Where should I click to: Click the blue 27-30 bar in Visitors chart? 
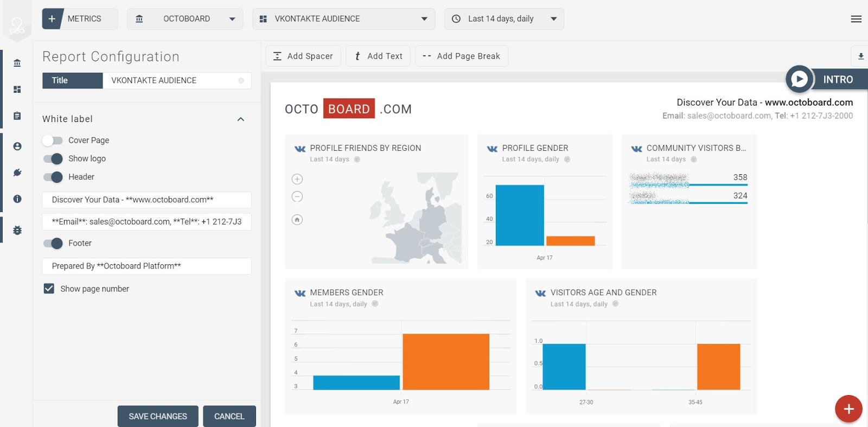564,367
